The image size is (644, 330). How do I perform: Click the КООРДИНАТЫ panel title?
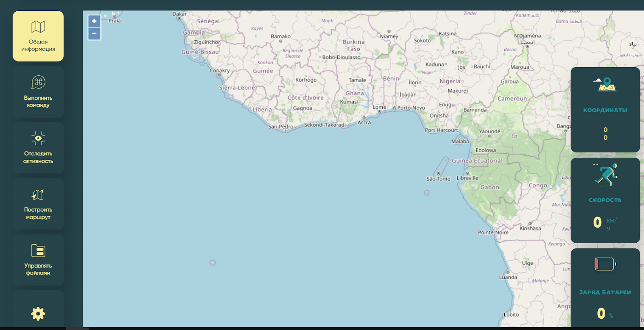coord(605,110)
